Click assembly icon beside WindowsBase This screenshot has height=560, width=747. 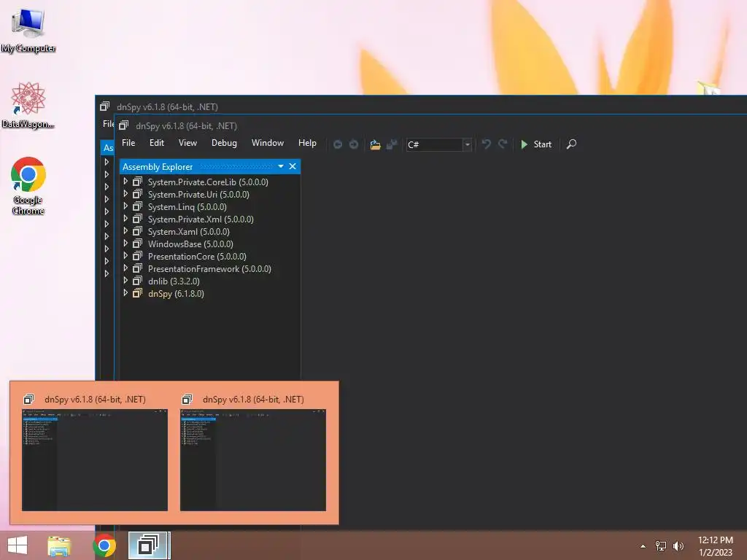137,244
